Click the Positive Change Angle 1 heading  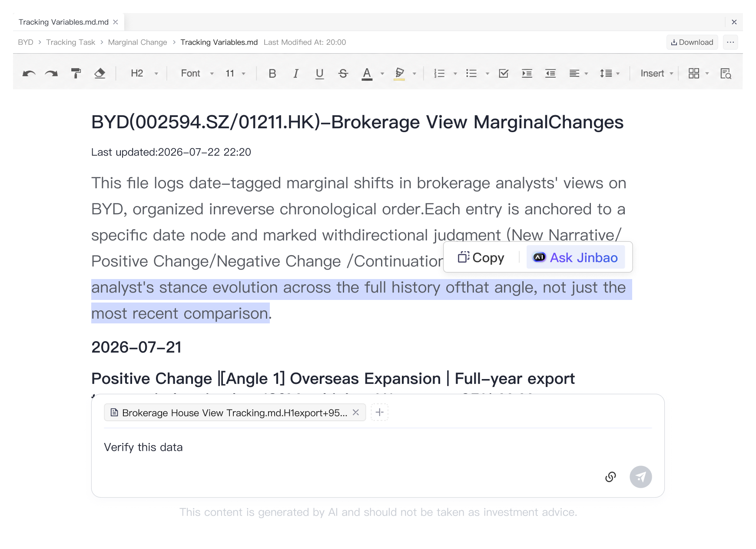click(333, 379)
